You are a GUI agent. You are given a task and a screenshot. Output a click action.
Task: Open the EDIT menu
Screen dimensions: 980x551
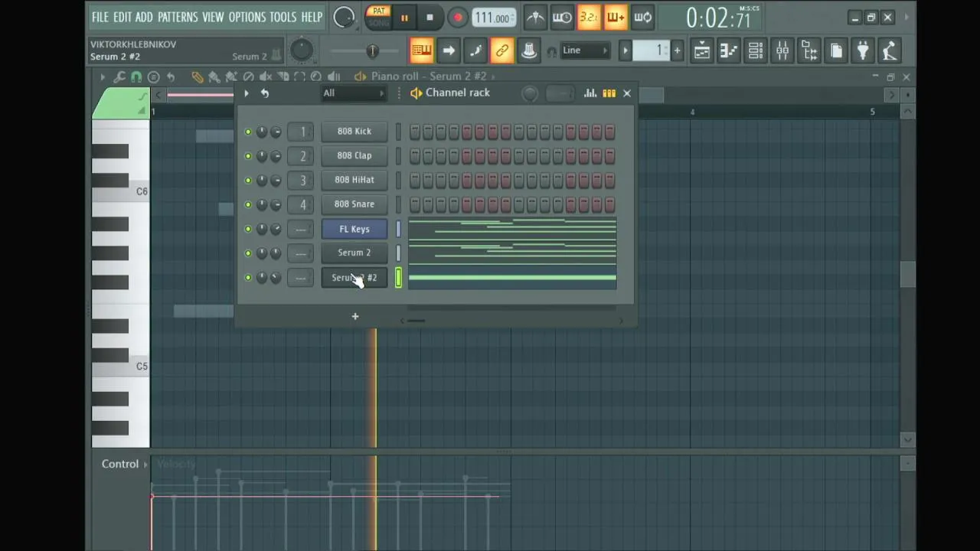[122, 17]
